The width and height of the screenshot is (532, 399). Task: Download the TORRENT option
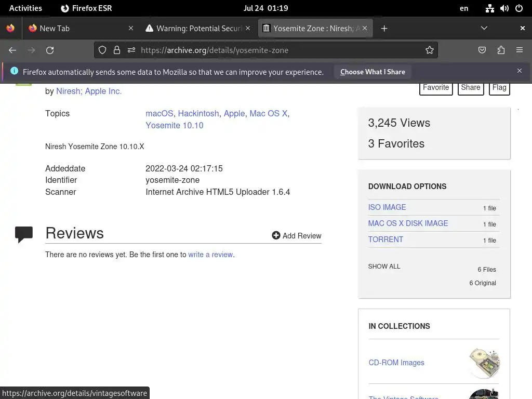coord(386,239)
